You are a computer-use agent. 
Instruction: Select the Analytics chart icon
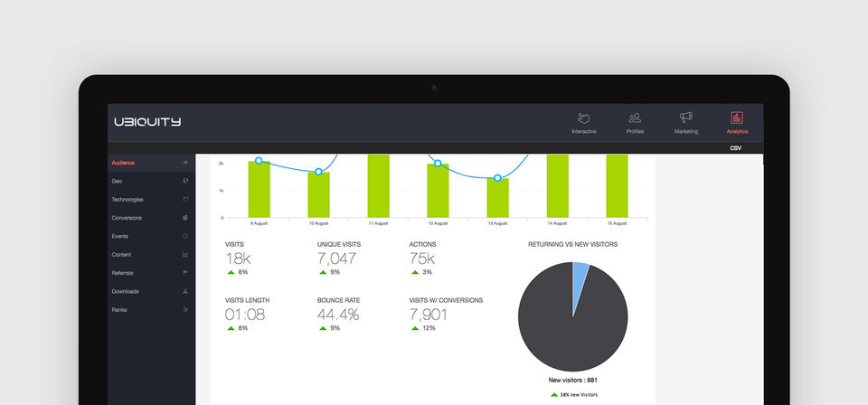coord(737,118)
